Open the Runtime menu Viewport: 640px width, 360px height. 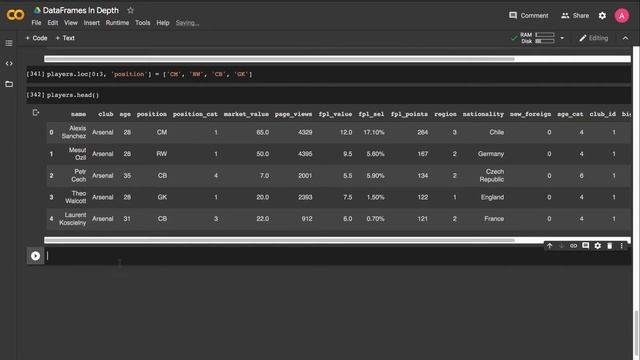point(117,23)
